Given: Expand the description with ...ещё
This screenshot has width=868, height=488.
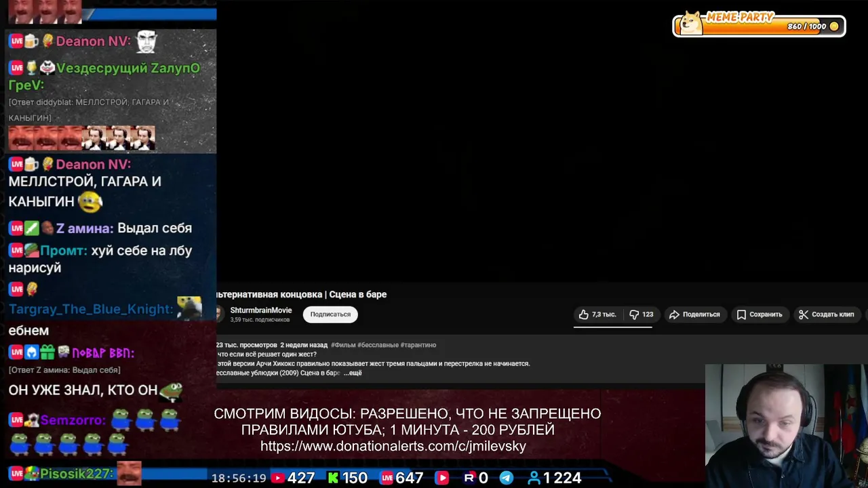Looking at the screenshot, I should point(353,373).
